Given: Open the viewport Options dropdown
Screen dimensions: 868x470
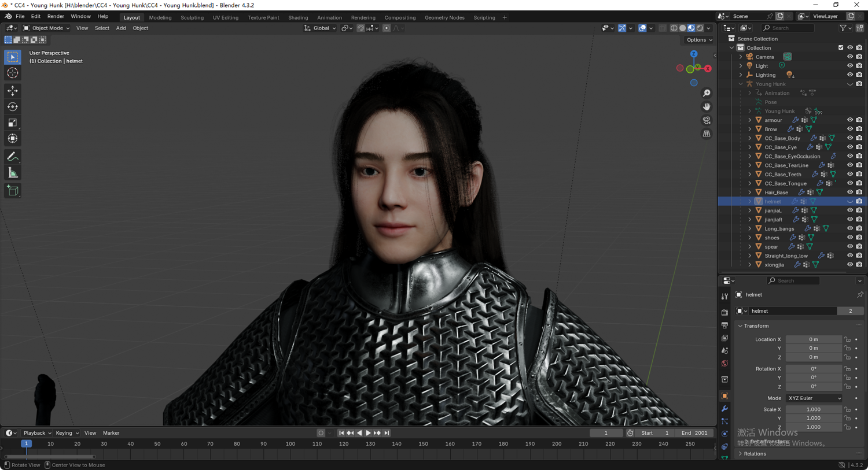Looking at the screenshot, I should click(699, 40).
